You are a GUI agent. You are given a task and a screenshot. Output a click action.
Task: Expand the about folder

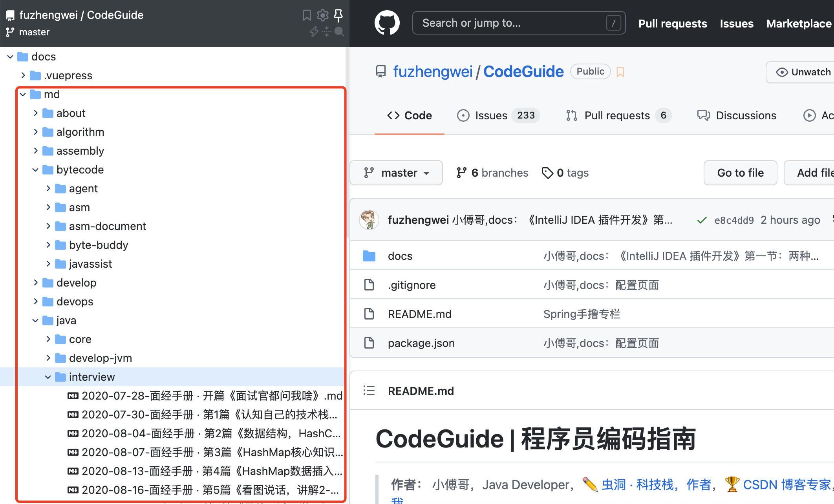point(35,113)
